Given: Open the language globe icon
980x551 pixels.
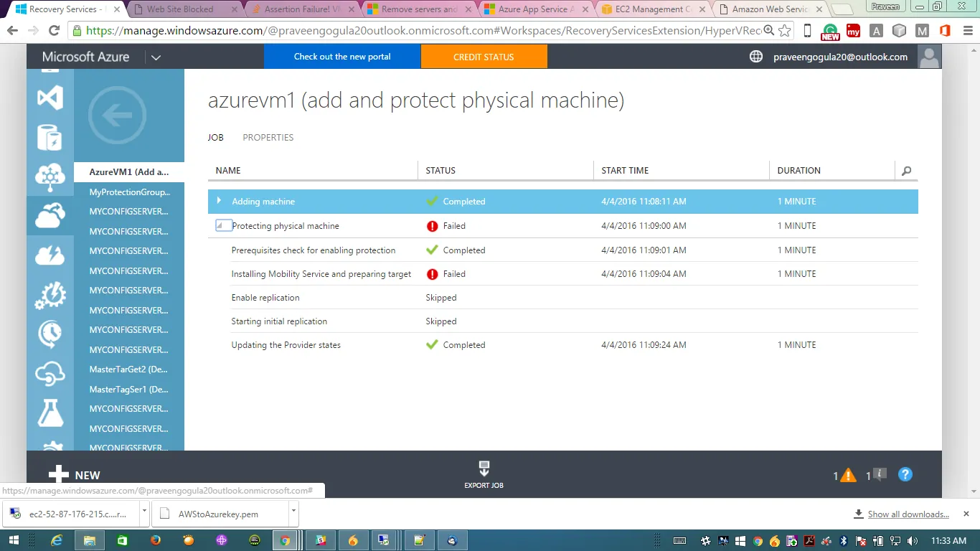Looking at the screenshot, I should tap(756, 57).
